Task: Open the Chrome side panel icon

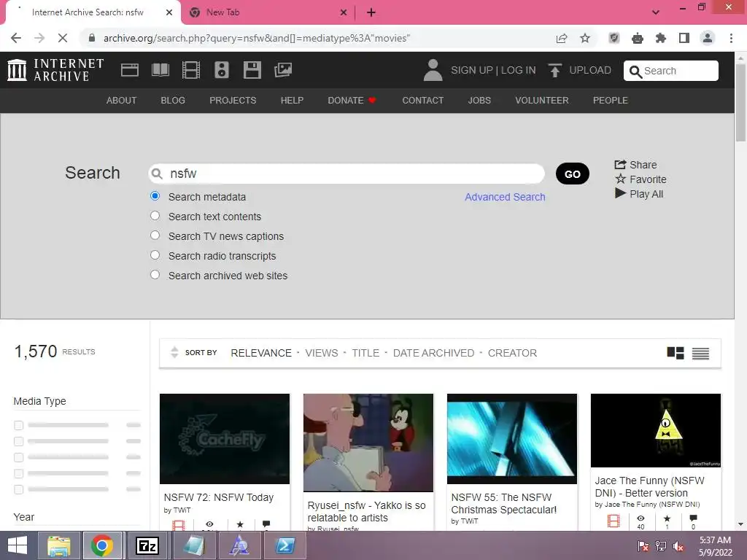Action: tap(684, 38)
